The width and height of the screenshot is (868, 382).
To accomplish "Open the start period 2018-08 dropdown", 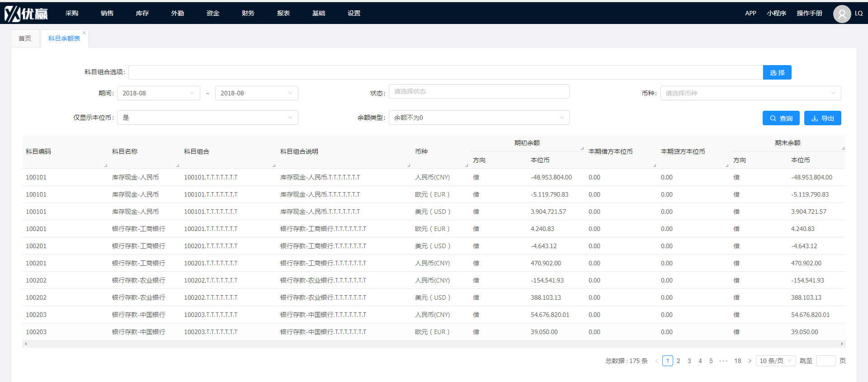I will pos(159,93).
